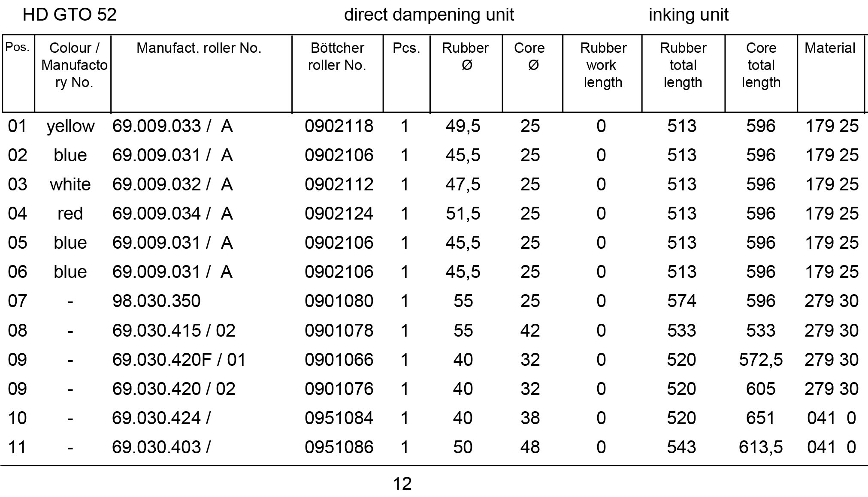The height and width of the screenshot is (497, 868).
Task: Click the 'yellow' colour cell
Action: [70, 126]
